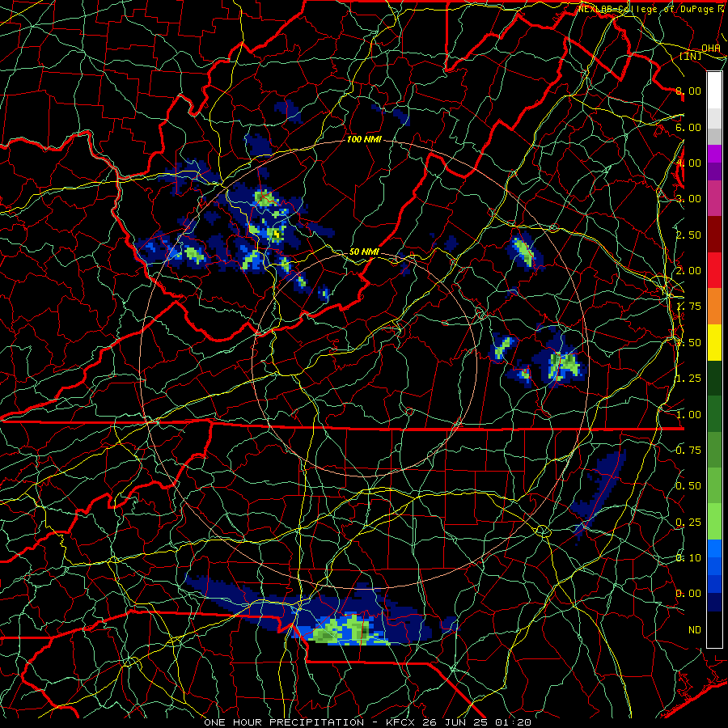The width and height of the screenshot is (728, 728).
Task: Pick the white swatch on the color scale
Action: point(714,90)
